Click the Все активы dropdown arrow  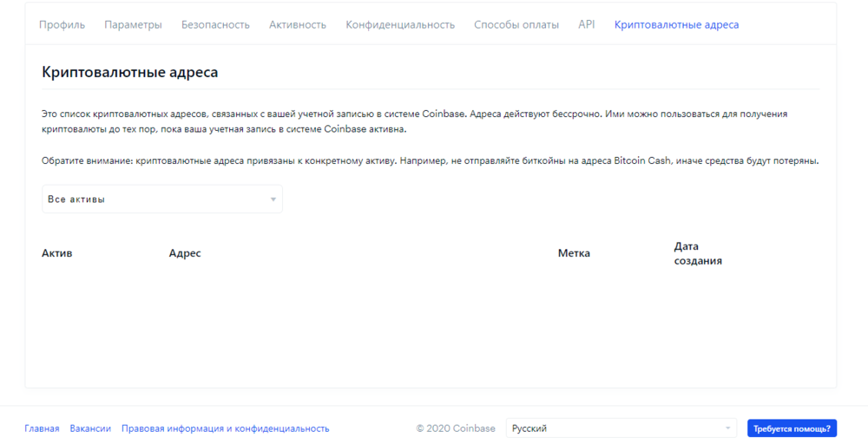coord(273,199)
